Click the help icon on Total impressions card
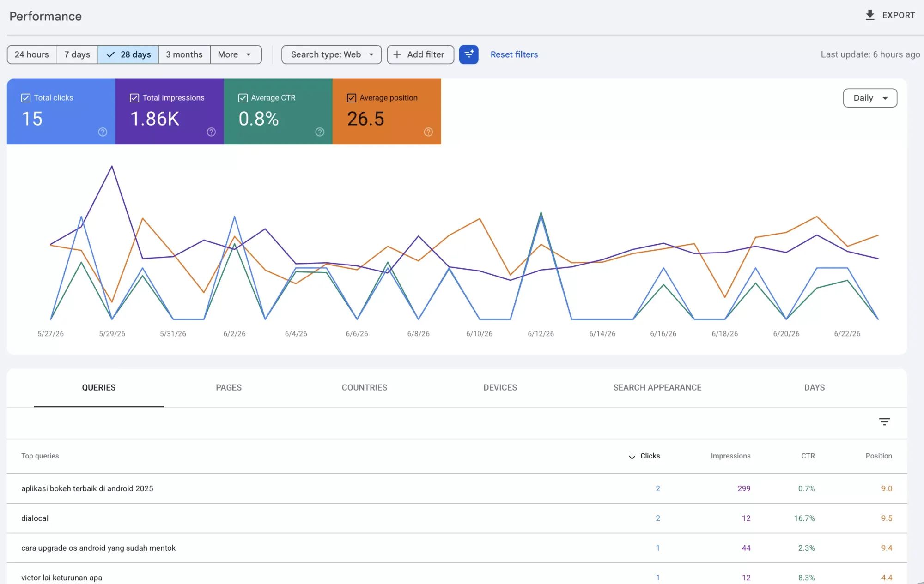 coord(211,132)
